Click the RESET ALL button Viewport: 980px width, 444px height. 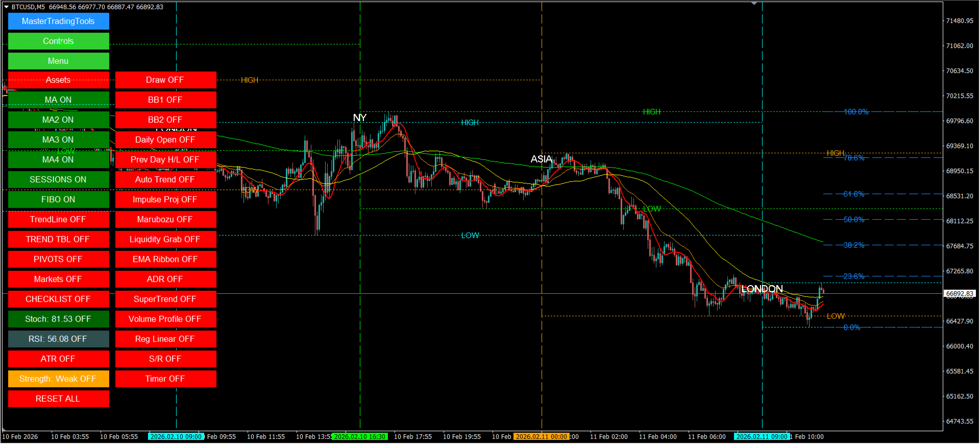tap(59, 399)
